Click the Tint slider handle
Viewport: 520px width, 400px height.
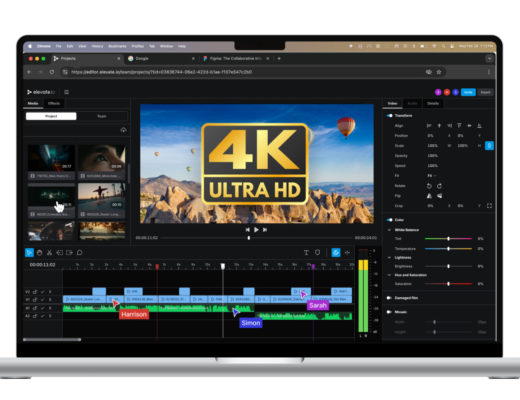(448, 239)
